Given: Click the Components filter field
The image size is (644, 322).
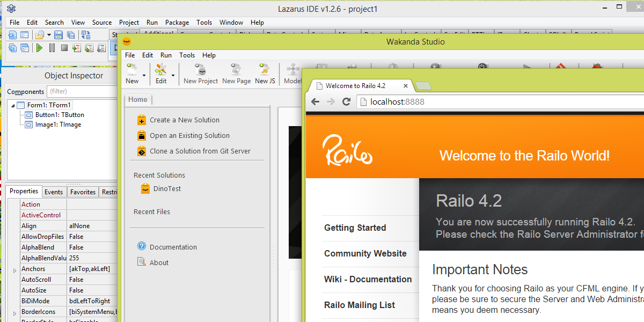Looking at the screenshot, I should coord(80,92).
